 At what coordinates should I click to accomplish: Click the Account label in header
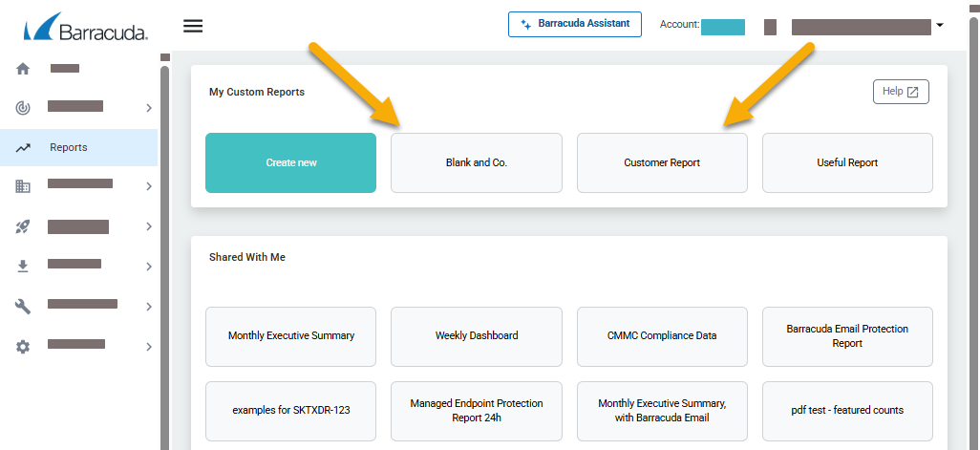(x=679, y=25)
